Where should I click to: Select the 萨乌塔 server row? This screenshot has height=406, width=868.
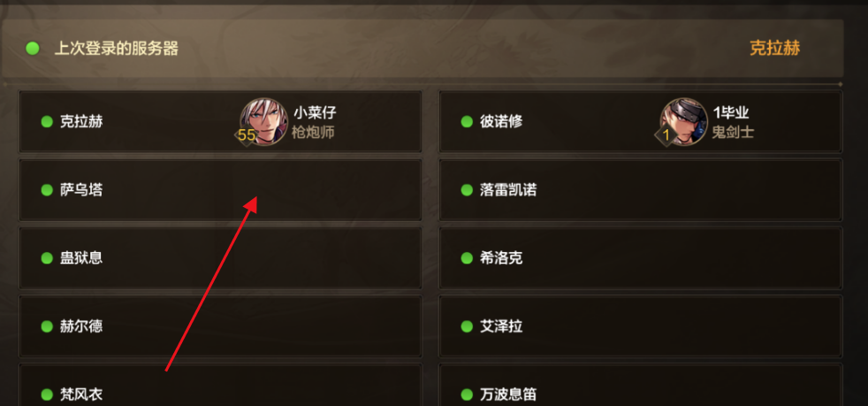coord(220,190)
